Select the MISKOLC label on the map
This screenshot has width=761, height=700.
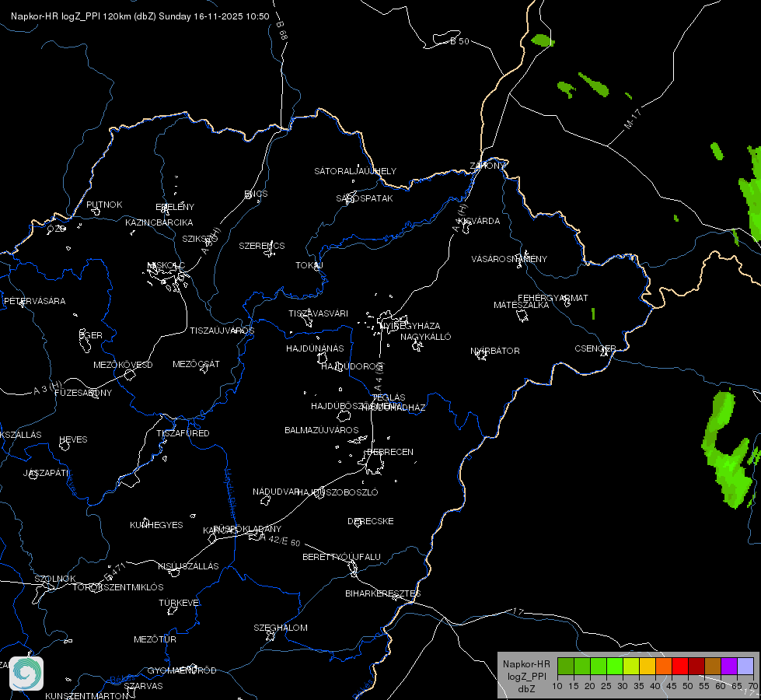point(166,265)
